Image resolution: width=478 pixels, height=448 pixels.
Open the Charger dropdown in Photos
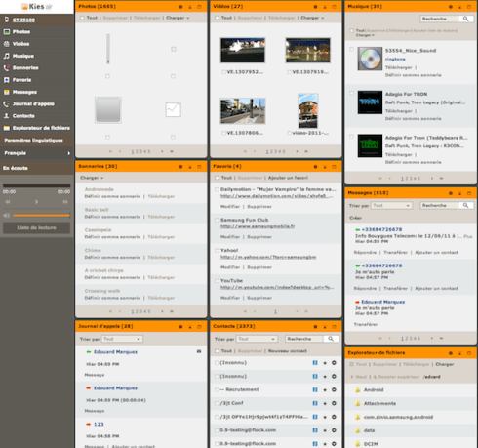pos(178,18)
